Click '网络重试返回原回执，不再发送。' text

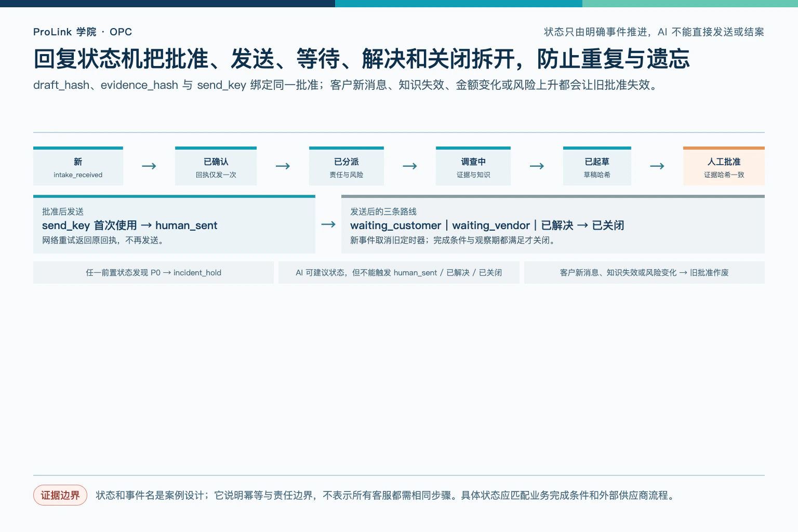104,240
